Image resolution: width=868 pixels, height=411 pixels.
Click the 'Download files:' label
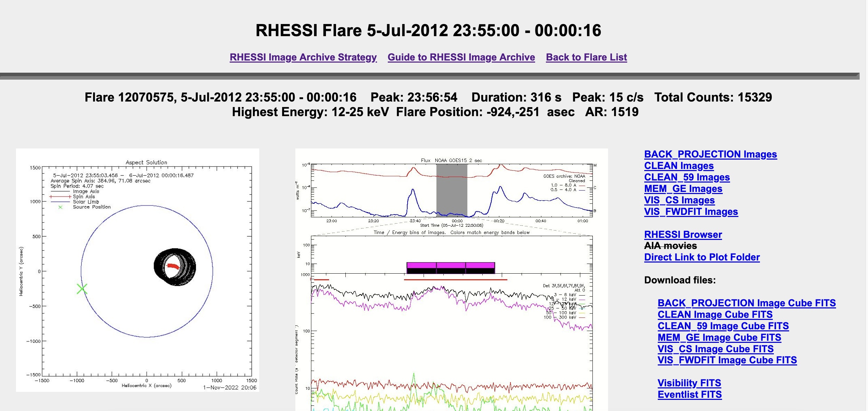tap(680, 280)
